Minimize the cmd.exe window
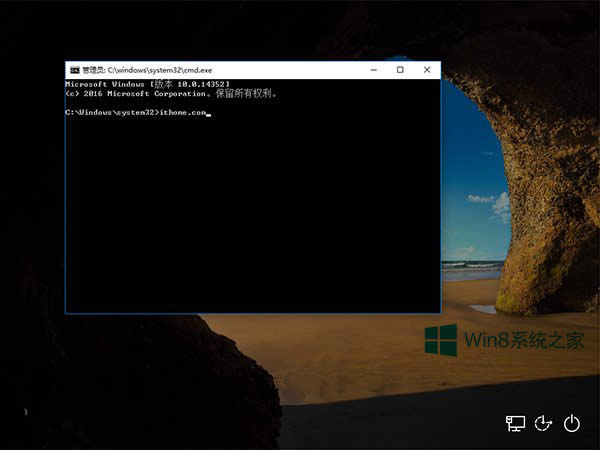Screen dimensions: 600x450 tap(374, 70)
